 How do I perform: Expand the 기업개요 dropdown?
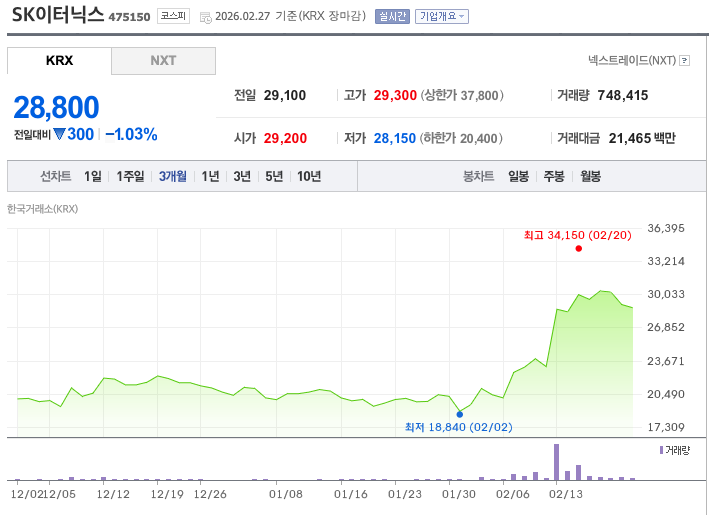442,17
